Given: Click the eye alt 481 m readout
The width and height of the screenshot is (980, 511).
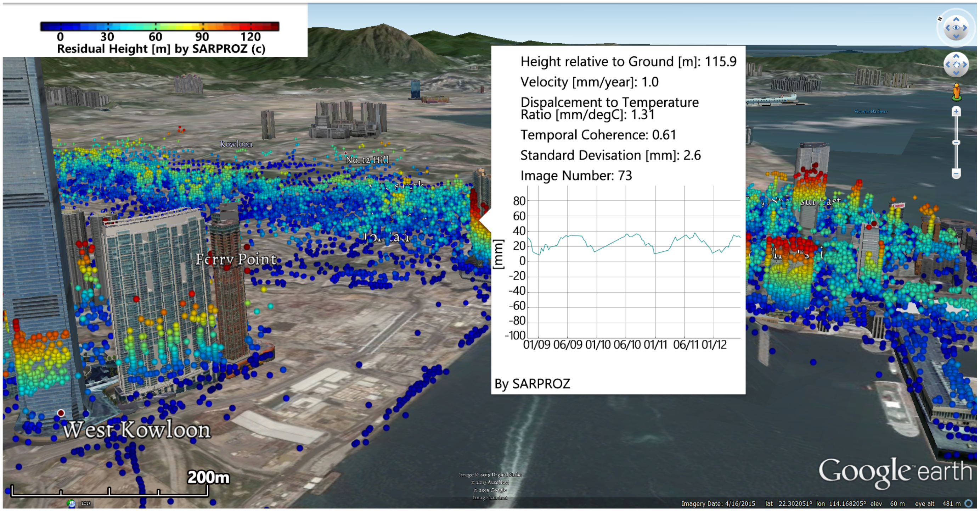Looking at the screenshot, I should tap(938, 504).
